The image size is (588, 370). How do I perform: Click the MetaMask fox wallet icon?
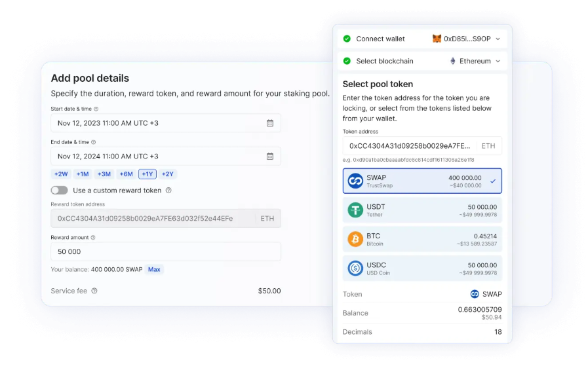(437, 39)
